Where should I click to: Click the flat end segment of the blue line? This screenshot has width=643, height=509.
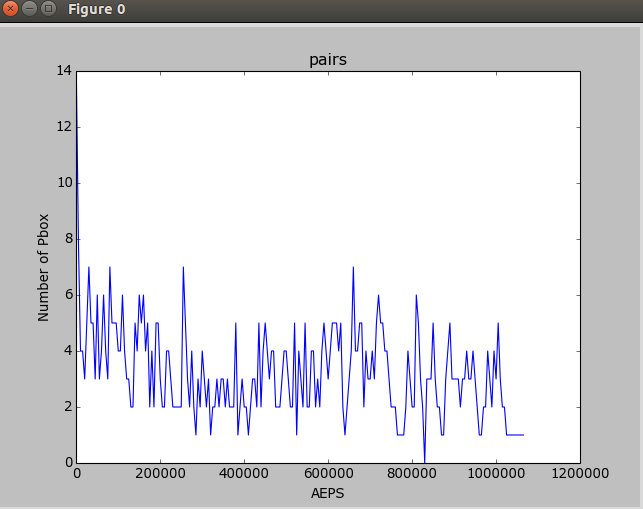[515, 435]
